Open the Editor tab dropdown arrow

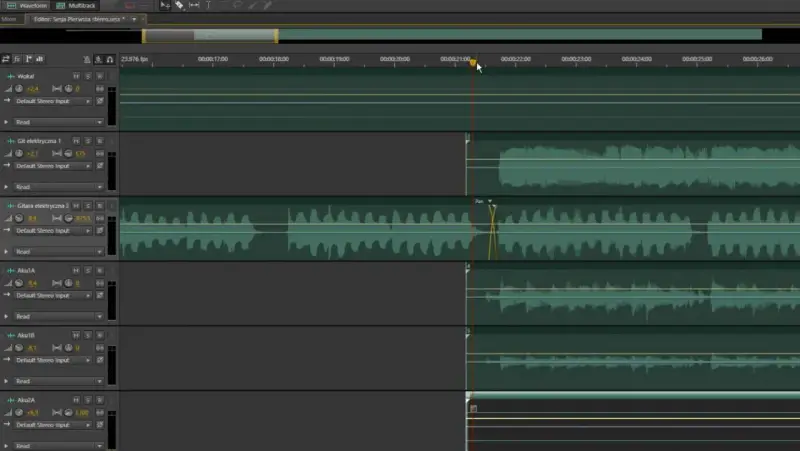(134, 19)
